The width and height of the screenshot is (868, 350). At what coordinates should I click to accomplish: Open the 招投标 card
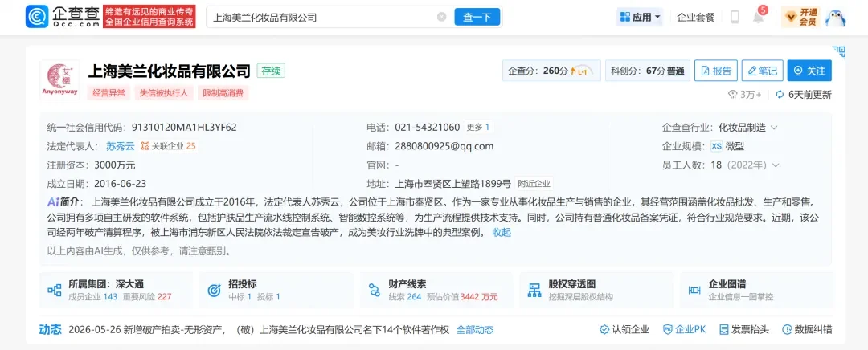[x=276, y=291]
